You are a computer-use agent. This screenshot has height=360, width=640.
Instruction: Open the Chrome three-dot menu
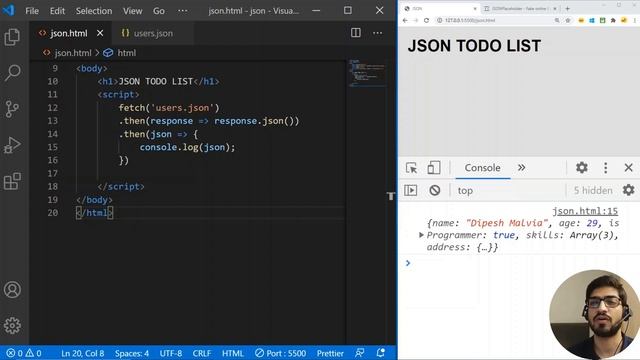click(x=635, y=20)
